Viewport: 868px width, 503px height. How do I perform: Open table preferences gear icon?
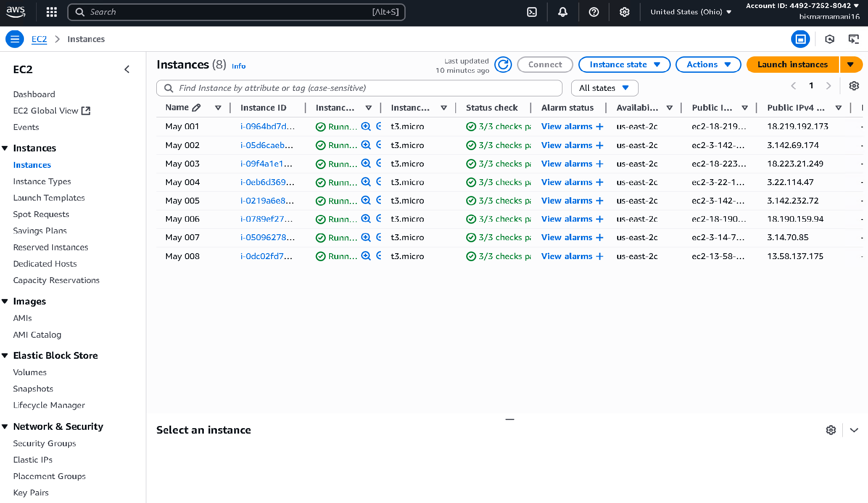point(854,86)
